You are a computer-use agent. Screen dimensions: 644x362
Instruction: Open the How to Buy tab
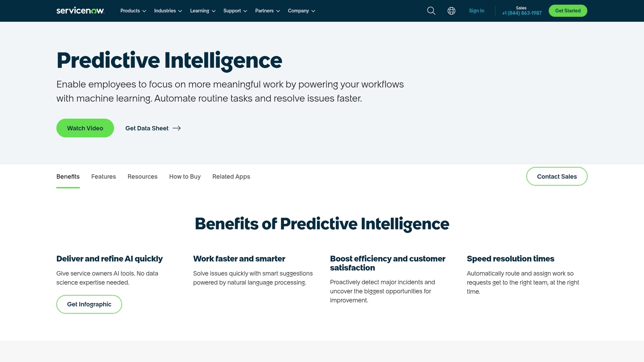tap(185, 177)
